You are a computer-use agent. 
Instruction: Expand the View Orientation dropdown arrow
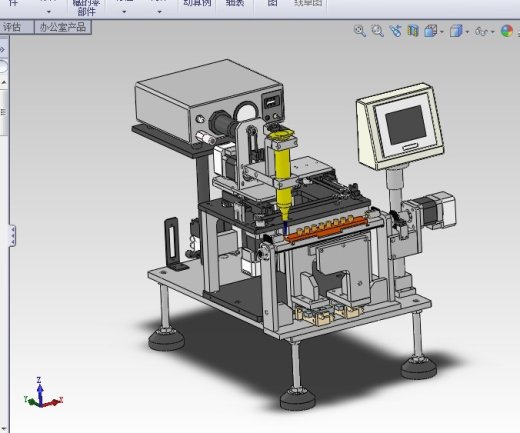(442, 32)
